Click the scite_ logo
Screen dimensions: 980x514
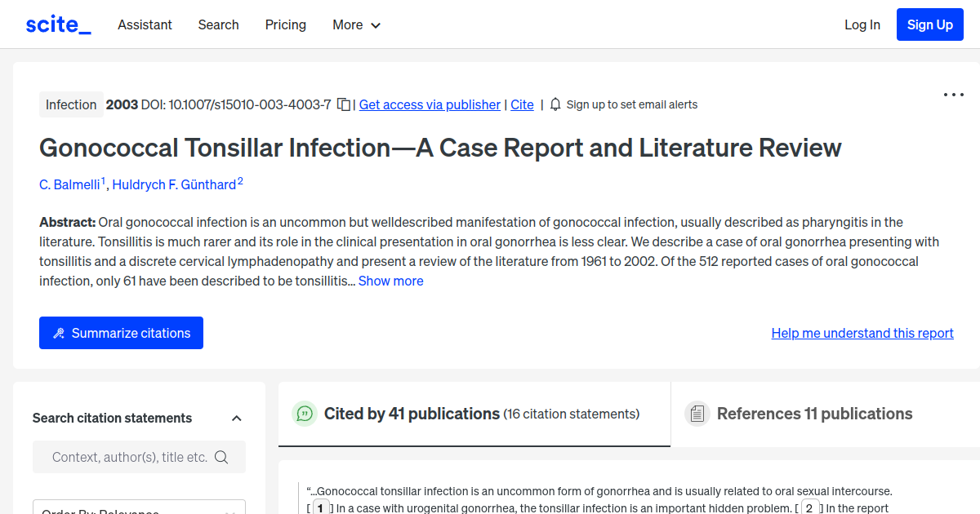pyautogui.click(x=57, y=24)
